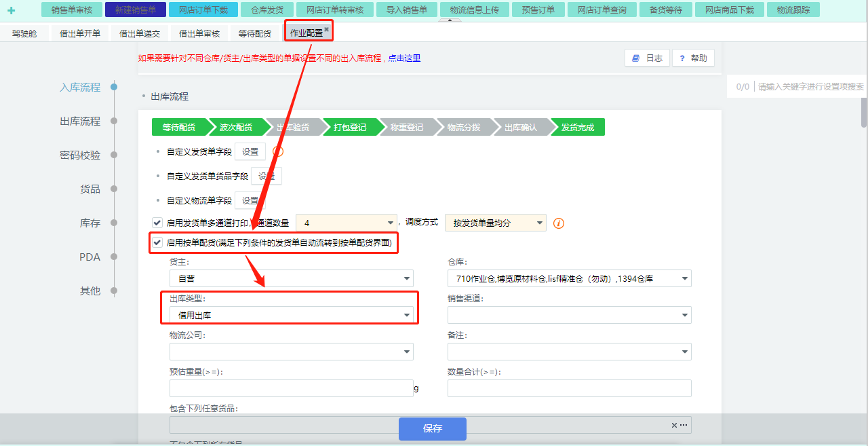Open the 货主 dropdown showing 自营
The width and height of the screenshot is (868, 446).
[x=292, y=278]
